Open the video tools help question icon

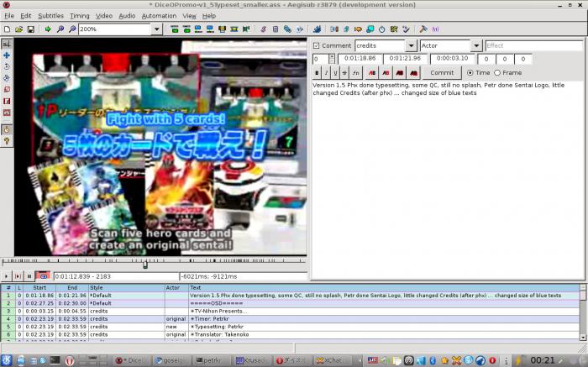click(x=7, y=141)
